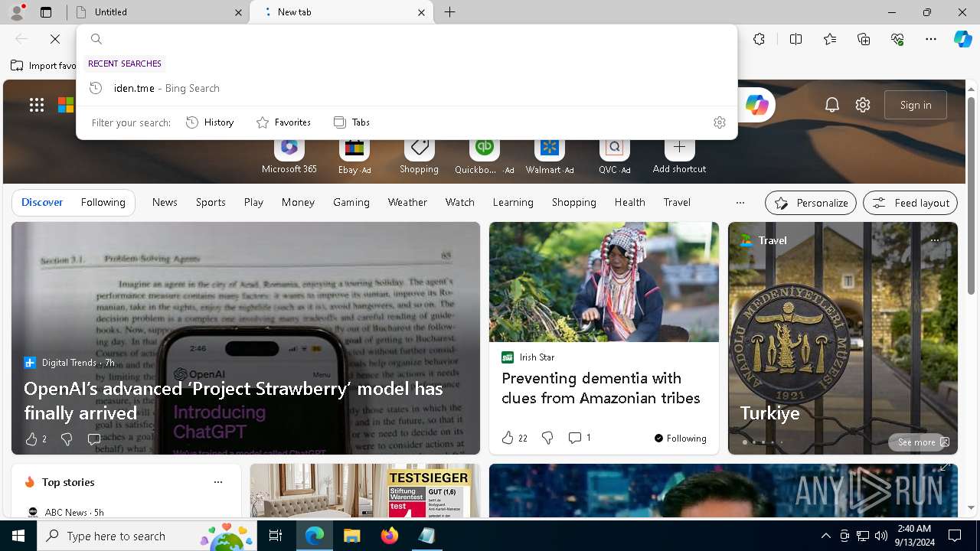Open page settings gear on MSN

[x=863, y=105]
